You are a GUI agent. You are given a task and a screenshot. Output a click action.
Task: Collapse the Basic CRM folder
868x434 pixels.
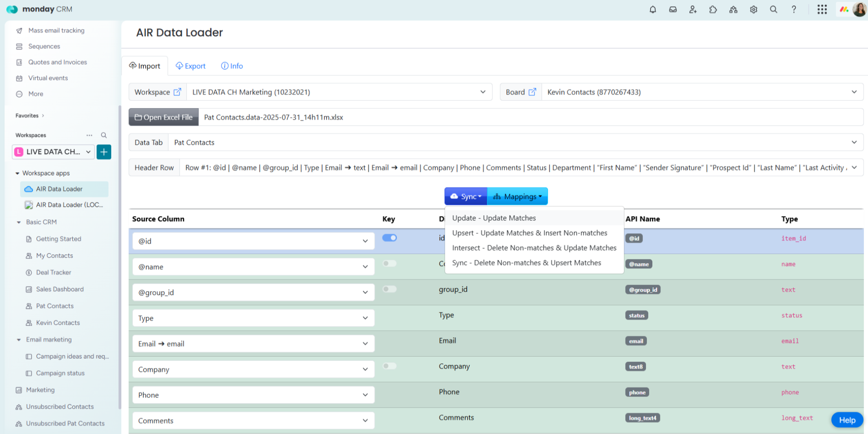tap(19, 222)
